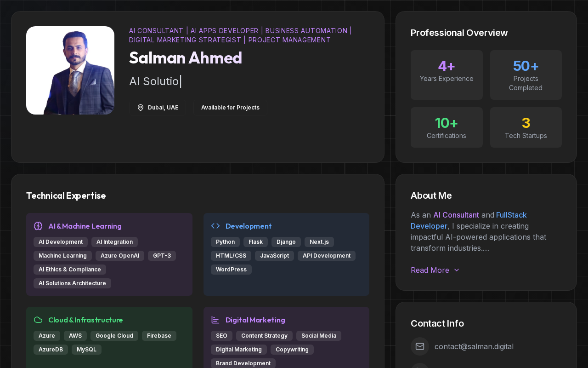Click the Content Strategy tag

(264, 336)
